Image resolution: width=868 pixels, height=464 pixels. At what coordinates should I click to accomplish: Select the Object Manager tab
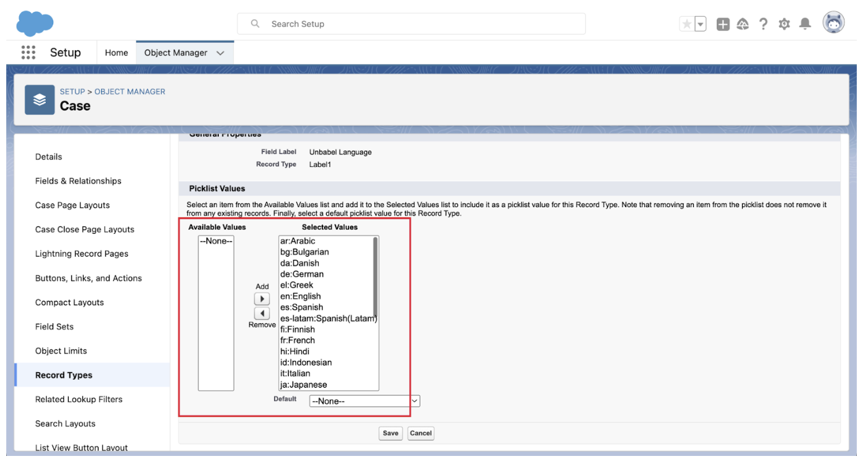[x=176, y=53]
